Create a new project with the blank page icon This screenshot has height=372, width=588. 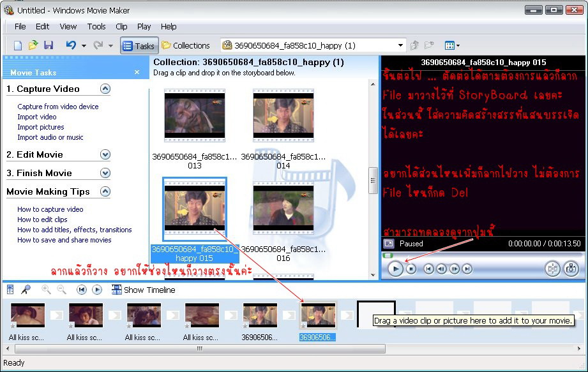pos(18,46)
